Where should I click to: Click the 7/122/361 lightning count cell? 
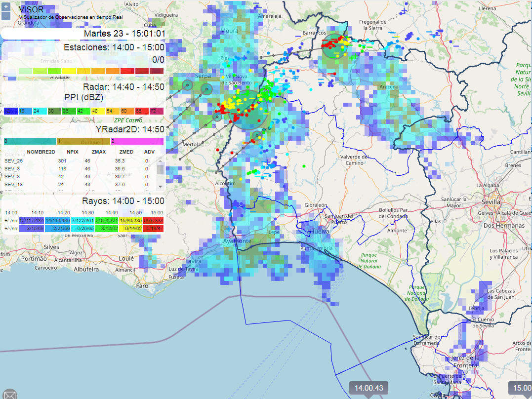point(83,221)
